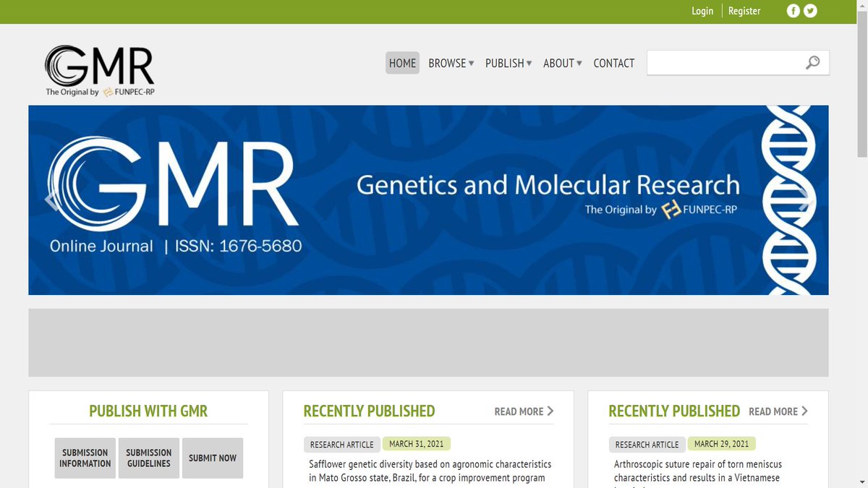Expand the BROWSE dropdown menu
868x488 pixels.
coord(451,63)
